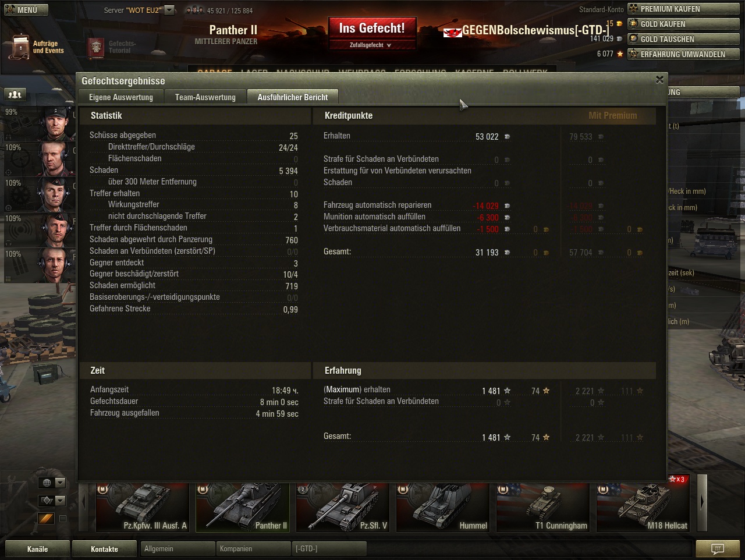Image resolution: width=745 pixels, height=560 pixels.
Task: Tick the small checkbox beside the orange stripe
Action: (63, 519)
